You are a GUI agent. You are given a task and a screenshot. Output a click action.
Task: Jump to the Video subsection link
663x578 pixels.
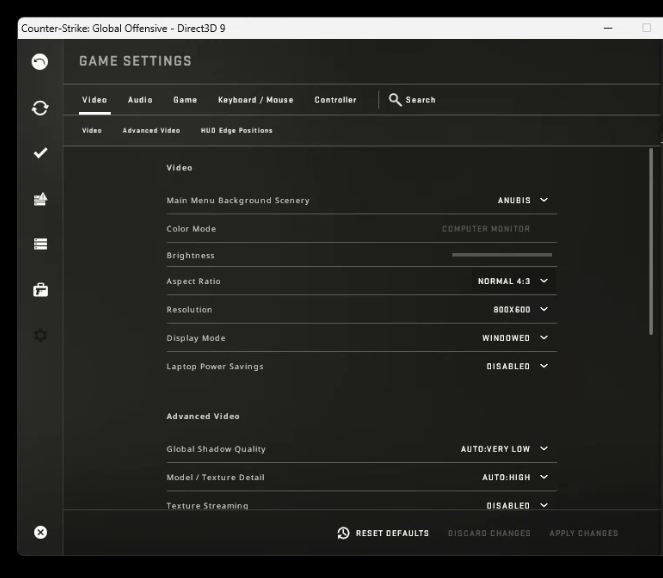[92, 130]
